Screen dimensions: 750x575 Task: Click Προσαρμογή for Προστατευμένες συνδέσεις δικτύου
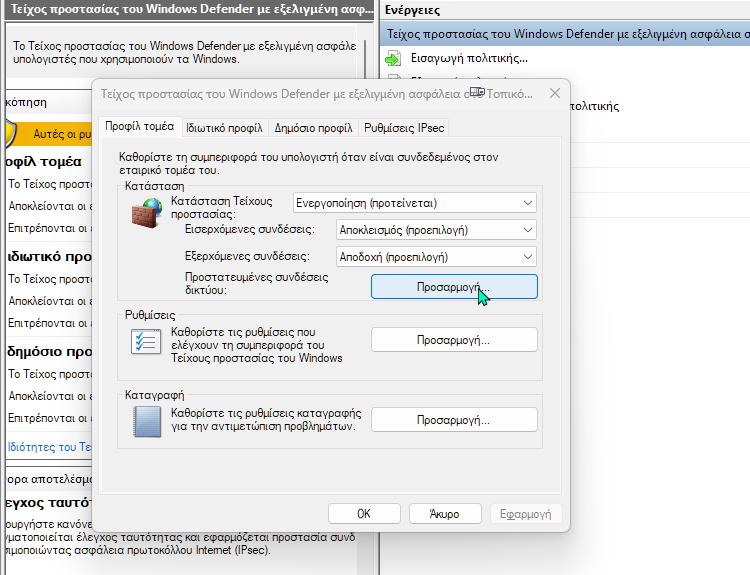(454, 287)
